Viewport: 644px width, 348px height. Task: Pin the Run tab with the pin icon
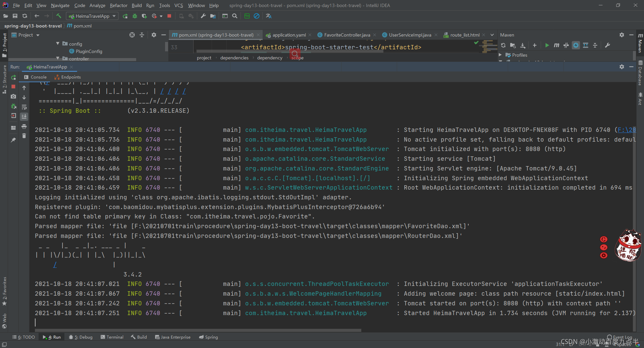tap(13, 140)
